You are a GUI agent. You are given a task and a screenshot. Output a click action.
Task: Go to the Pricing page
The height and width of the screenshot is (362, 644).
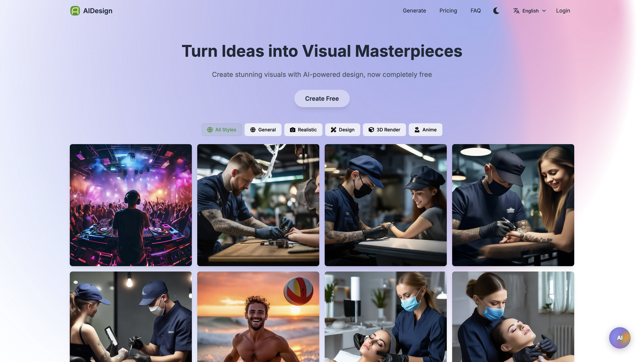coord(448,11)
